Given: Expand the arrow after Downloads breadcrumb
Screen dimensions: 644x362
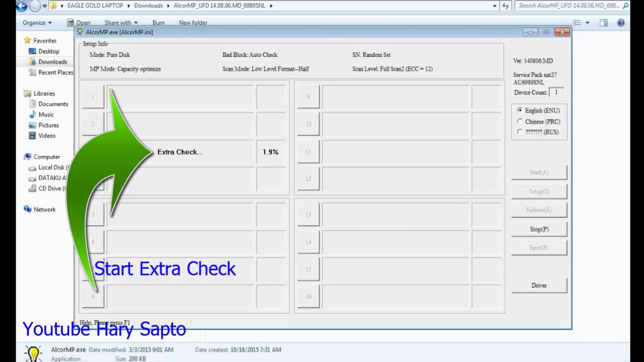Looking at the screenshot, I should click(168, 6).
